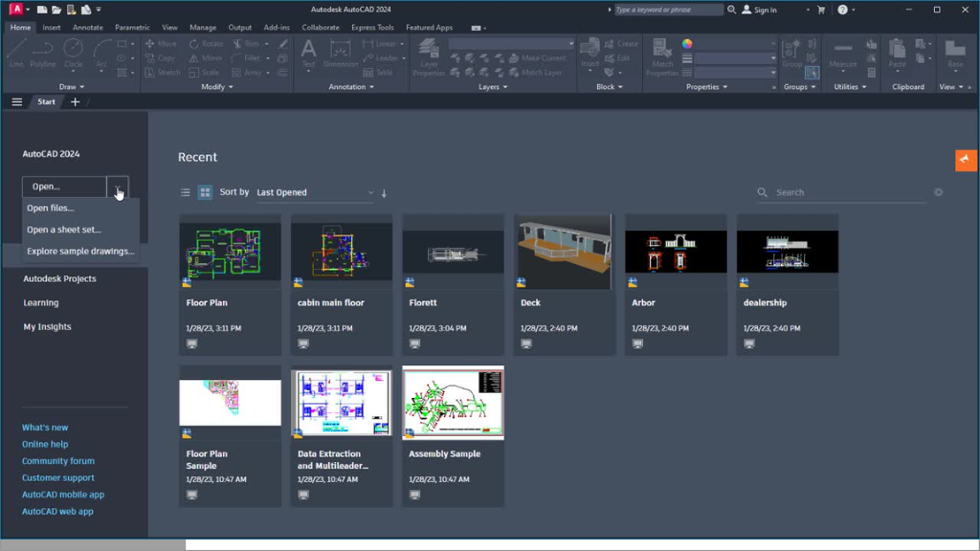Switch to the Annotate ribbon tab
Screen dimensions: 980x551
pos(87,28)
